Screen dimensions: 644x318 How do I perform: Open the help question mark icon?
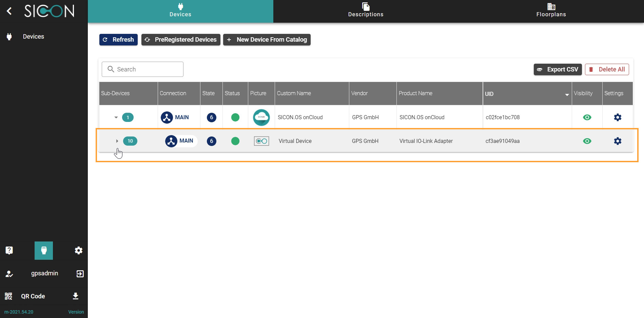click(x=9, y=250)
